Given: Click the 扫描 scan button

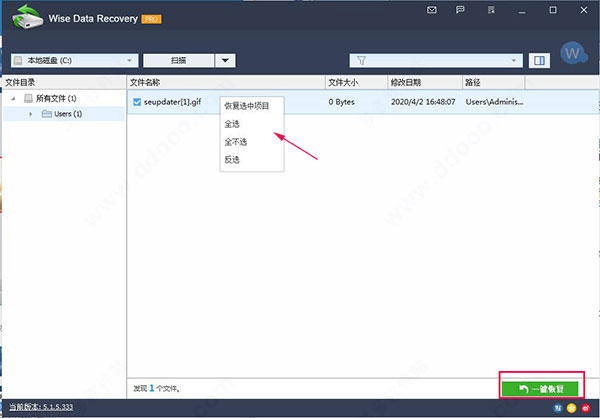Looking at the screenshot, I should [x=179, y=60].
